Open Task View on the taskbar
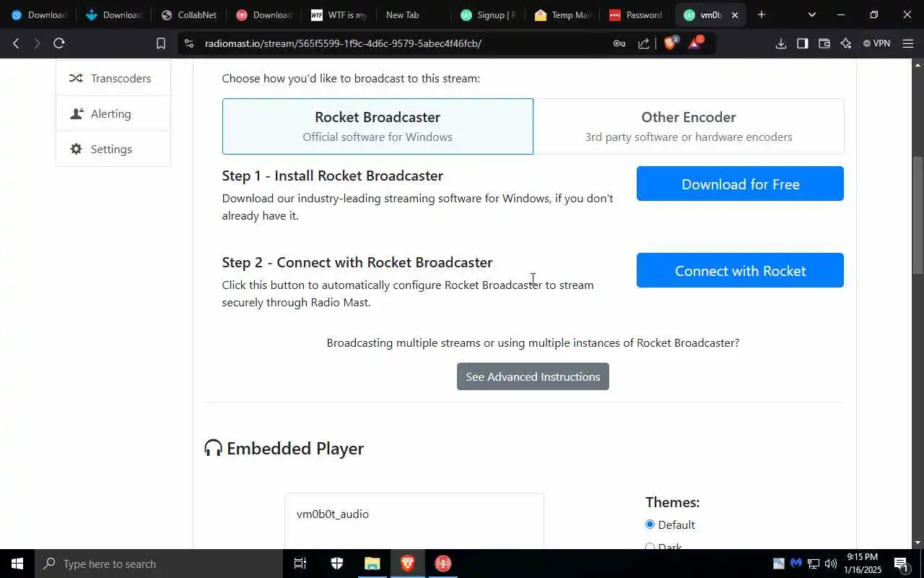 (300, 564)
